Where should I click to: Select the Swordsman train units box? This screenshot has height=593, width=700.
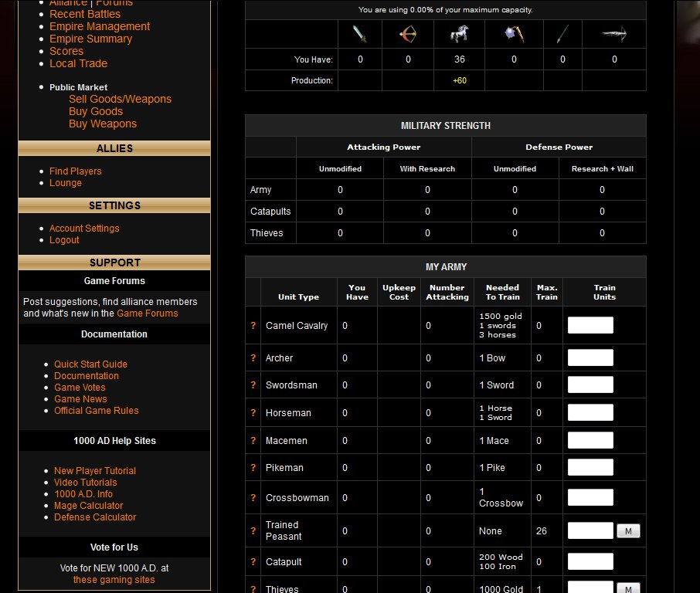click(590, 385)
